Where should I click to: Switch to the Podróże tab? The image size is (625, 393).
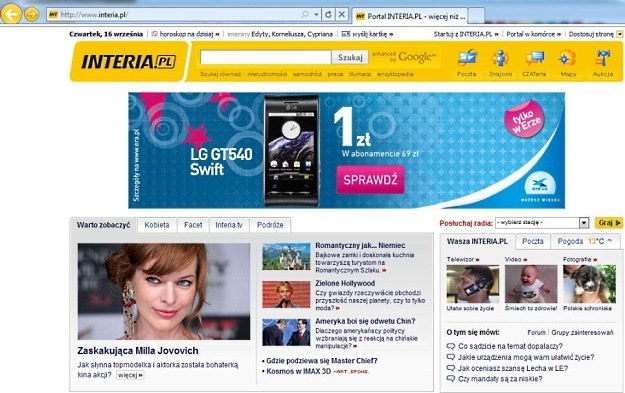[270, 225]
